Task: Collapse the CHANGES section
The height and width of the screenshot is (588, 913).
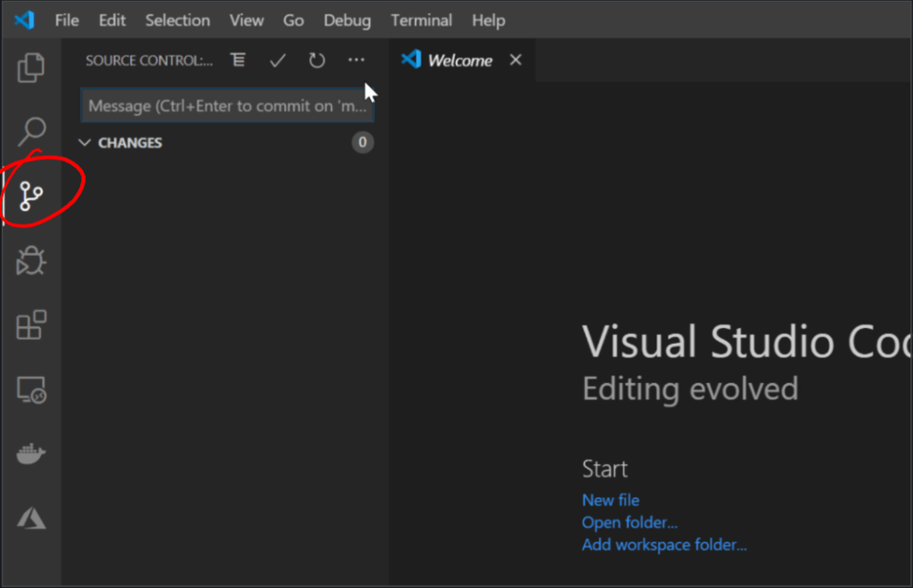Action: [85, 143]
